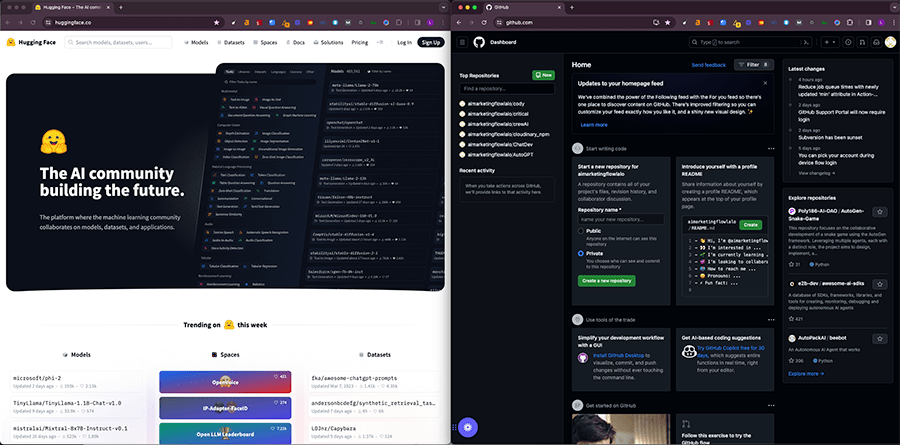Dismiss the homepage feed update notice

765,83
